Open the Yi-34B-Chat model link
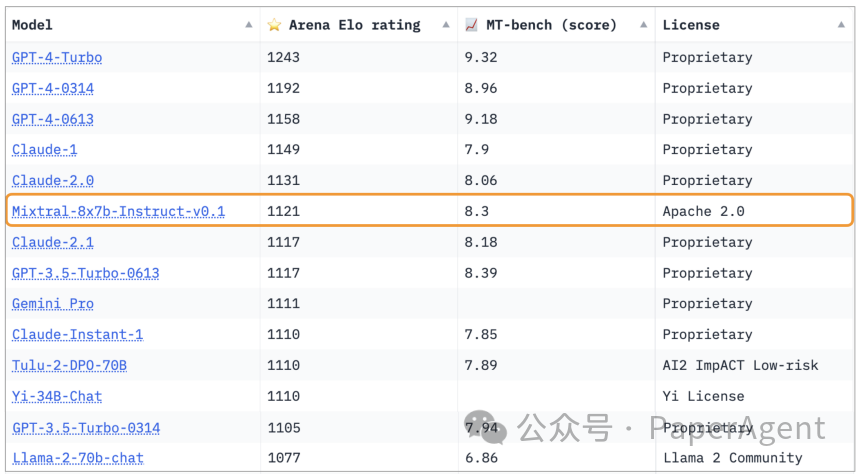Viewport: 862px width, 474px height. click(57, 396)
